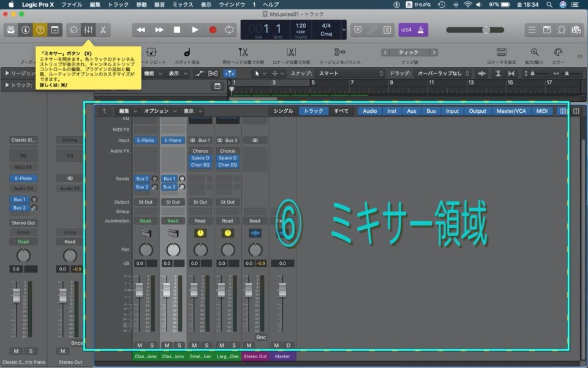
Task: Open the tuner from the control bar
Action: pos(372,30)
